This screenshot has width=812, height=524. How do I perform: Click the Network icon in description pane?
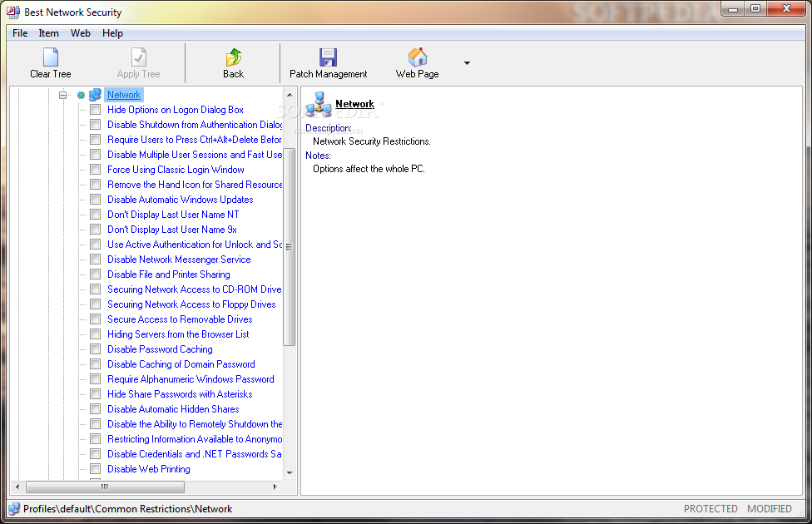(319, 104)
